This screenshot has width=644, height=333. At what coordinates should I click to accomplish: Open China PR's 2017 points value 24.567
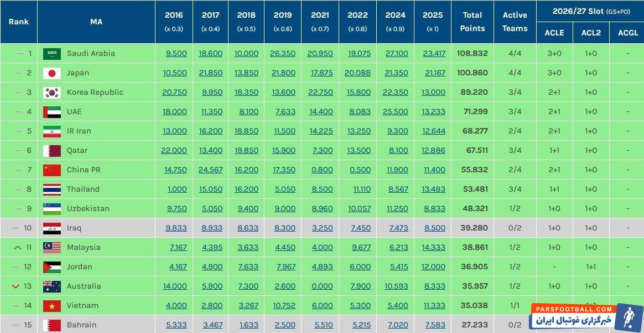tap(210, 170)
